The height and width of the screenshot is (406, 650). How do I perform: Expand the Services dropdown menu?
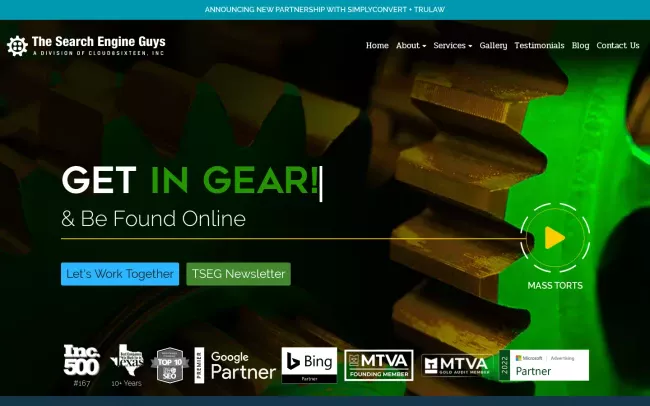(x=452, y=45)
